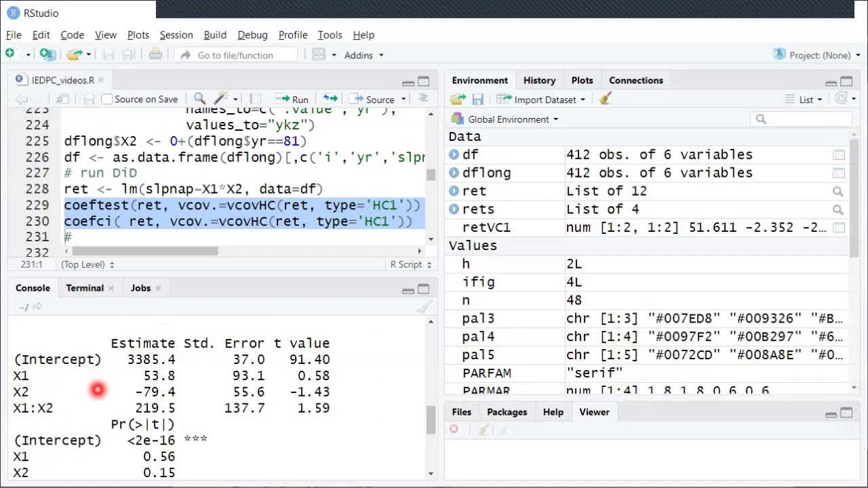This screenshot has width=868, height=488.
Task: Switch to the Terminal tab
Action: click(x=85, y=288)
